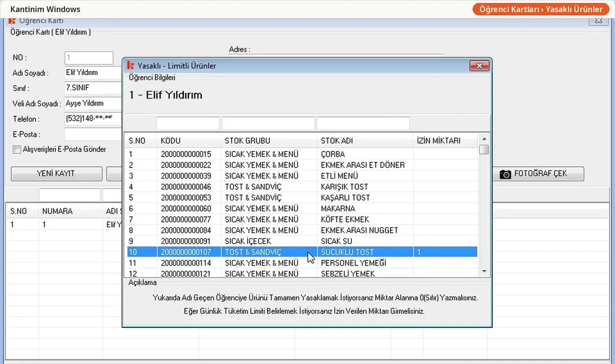The image size is (615, 364).
Task: Click scroll up arrow in product list
Action: point(484,139)
